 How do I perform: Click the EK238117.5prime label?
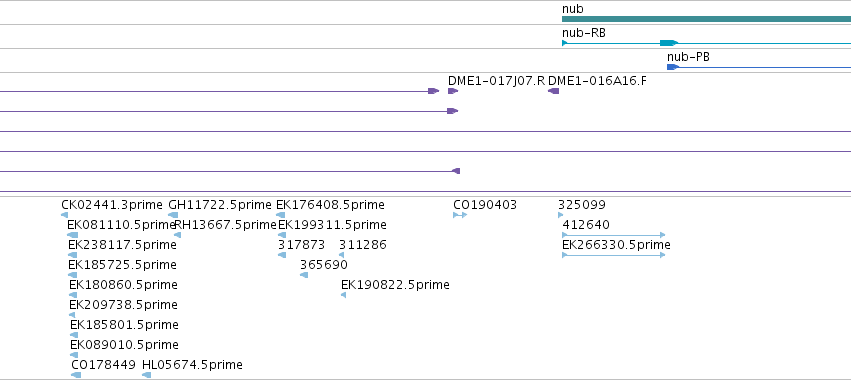123,245
